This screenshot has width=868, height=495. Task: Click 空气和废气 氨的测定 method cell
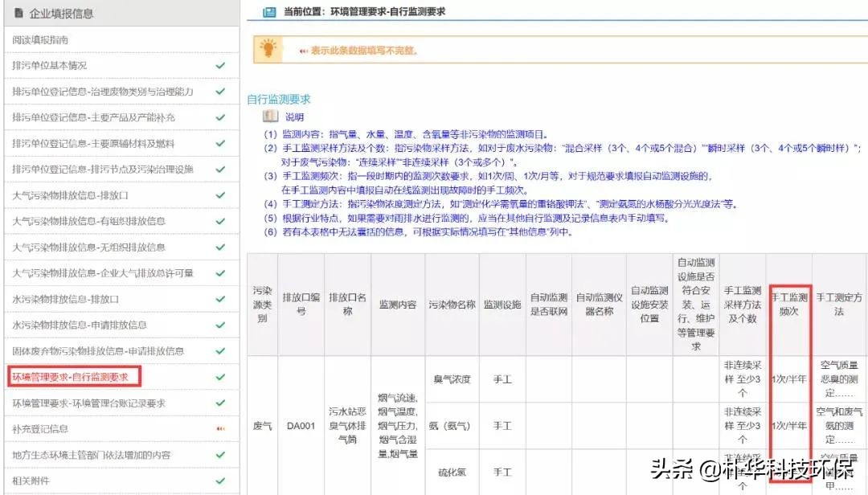tap(839, 426)
